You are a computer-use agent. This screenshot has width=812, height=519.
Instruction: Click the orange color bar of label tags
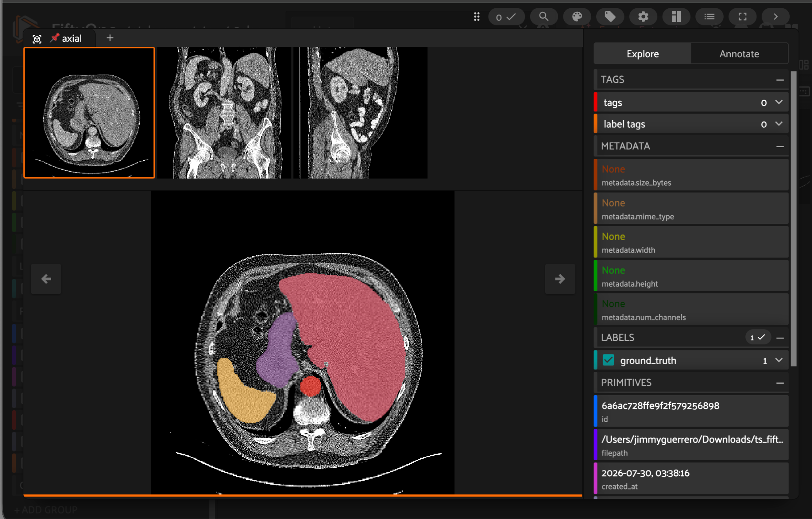point(596,124)
